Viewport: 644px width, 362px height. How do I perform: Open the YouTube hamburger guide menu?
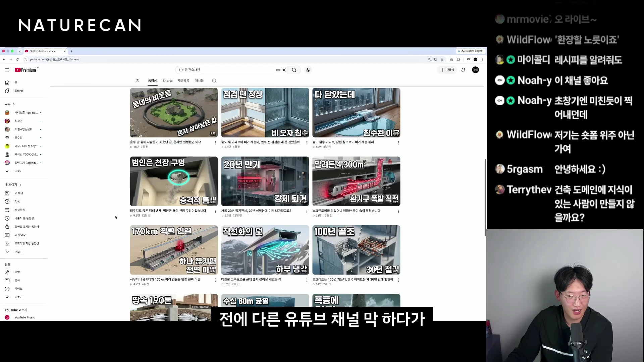click(7, 70)
